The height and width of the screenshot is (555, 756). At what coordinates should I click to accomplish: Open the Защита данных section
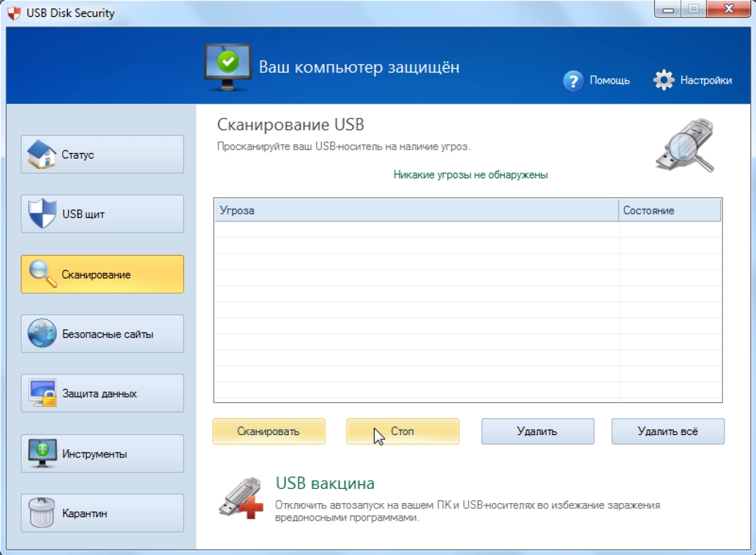click(x=102, y=393)
